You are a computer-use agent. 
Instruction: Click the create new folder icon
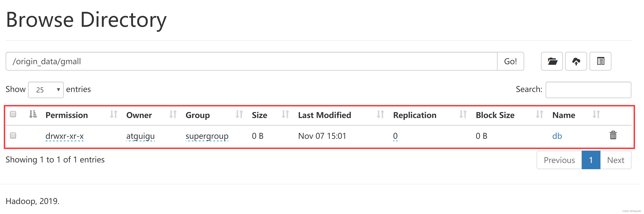click(x=552, y=61)
